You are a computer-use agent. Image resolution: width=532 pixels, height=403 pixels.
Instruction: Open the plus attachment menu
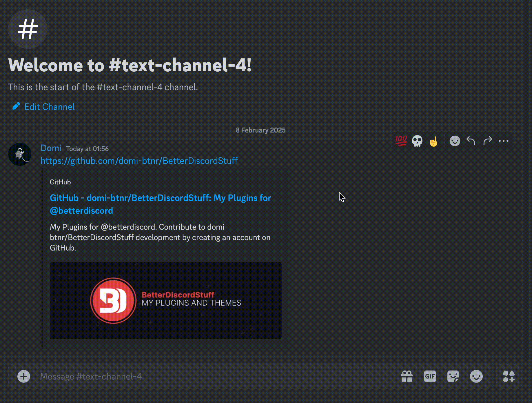(24, 376)
